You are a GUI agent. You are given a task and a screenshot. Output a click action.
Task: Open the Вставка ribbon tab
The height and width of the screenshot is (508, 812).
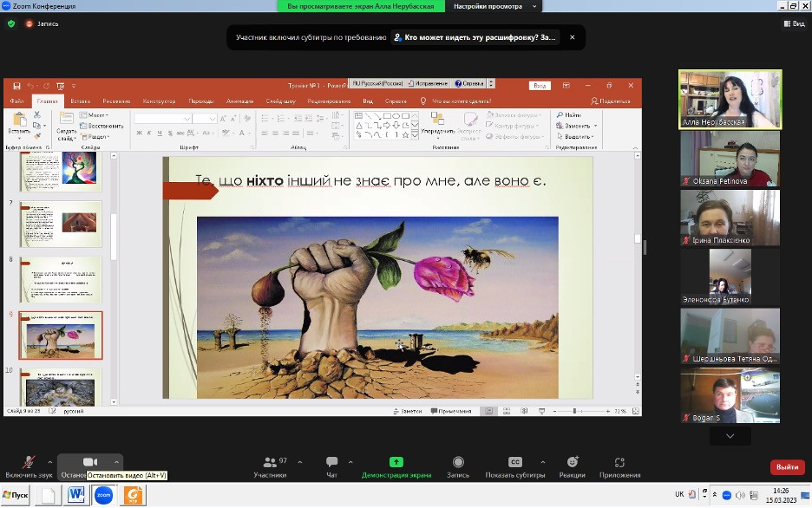click(x=81, y=101)
